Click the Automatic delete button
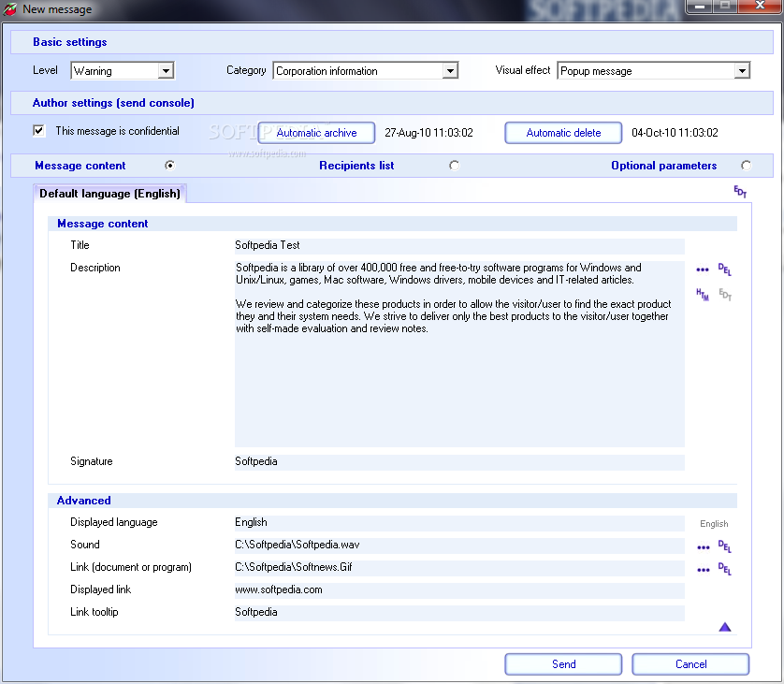The image size is (784, 684). click(x=563, y=133)
